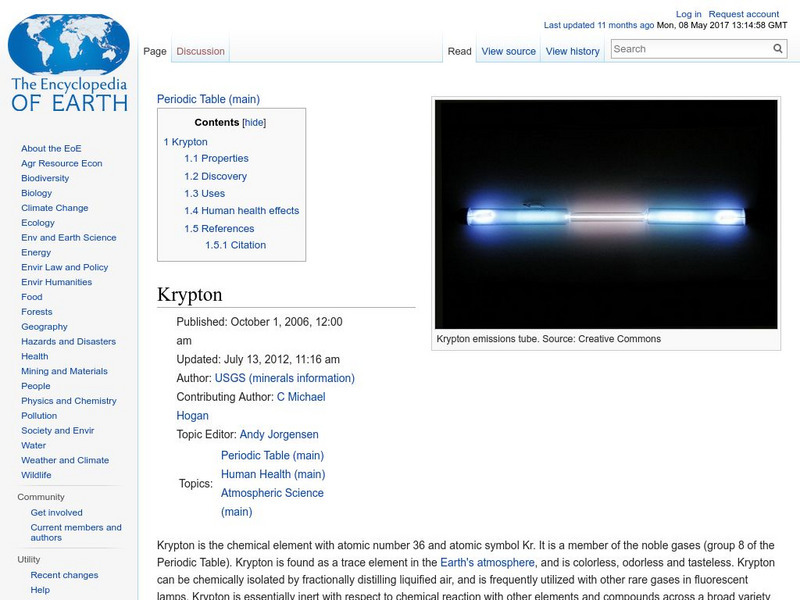Screen dimensions: 800x600
Task: Open Recent changes under Utility
Action: click(x=64, y=575)
